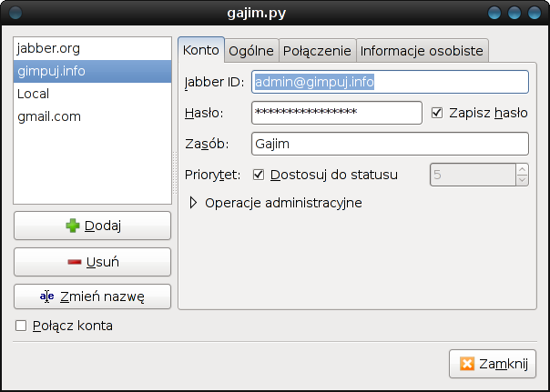This screenshot has width=550, height=392.
Task: Toggle the Zapisz hasło checkbox
Action: click(437, 113)
